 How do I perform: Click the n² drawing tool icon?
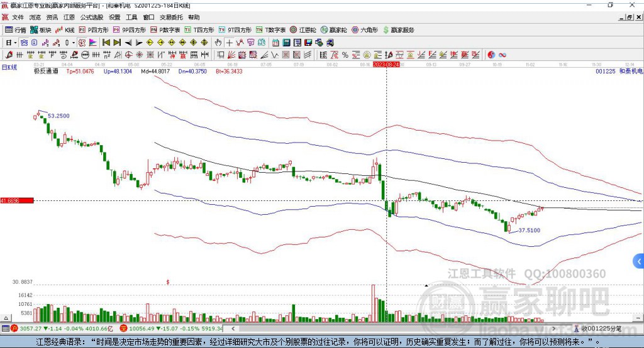[107, 55]
